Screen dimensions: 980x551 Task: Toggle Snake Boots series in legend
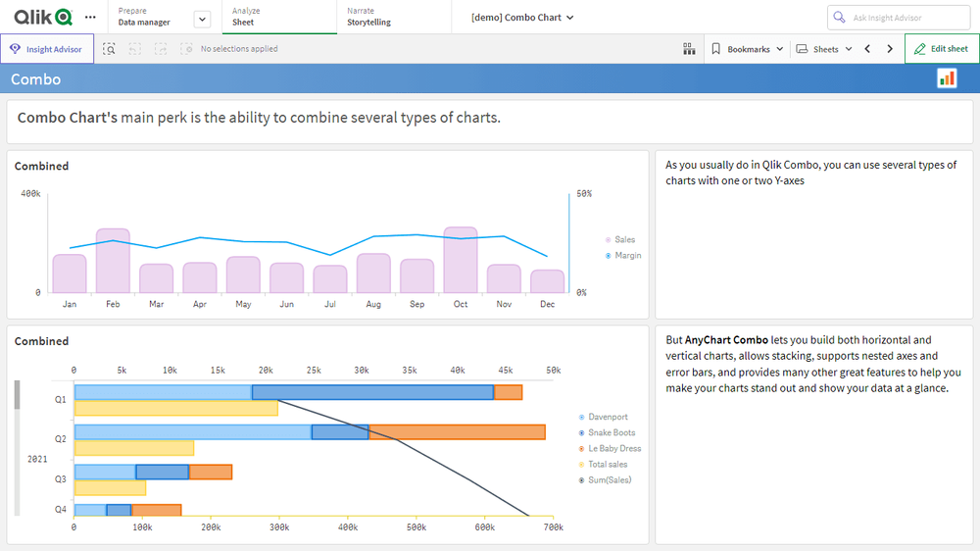tap(610, 432)
